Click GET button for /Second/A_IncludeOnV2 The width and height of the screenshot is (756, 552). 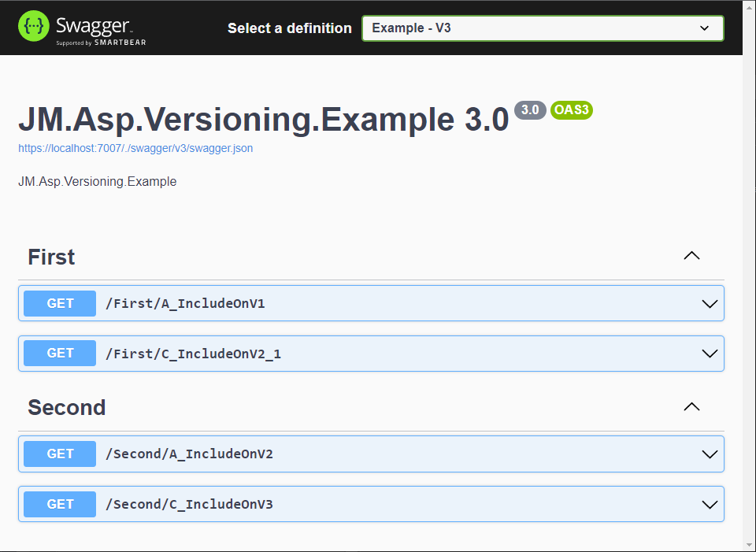(60, 454)
